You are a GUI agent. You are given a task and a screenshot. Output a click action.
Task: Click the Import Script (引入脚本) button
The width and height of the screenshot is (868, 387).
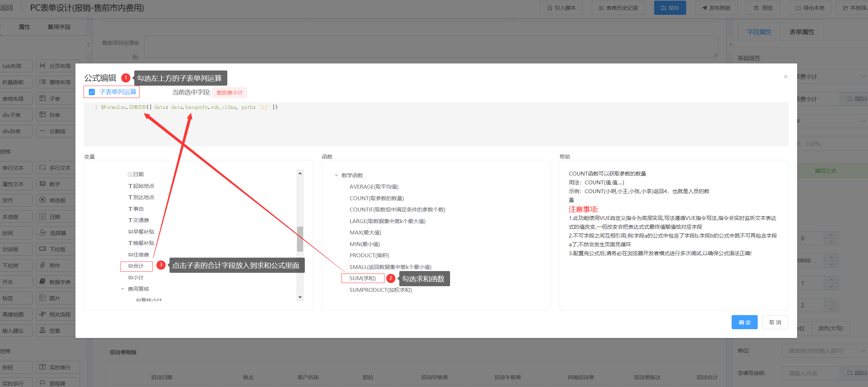point(561,8)
